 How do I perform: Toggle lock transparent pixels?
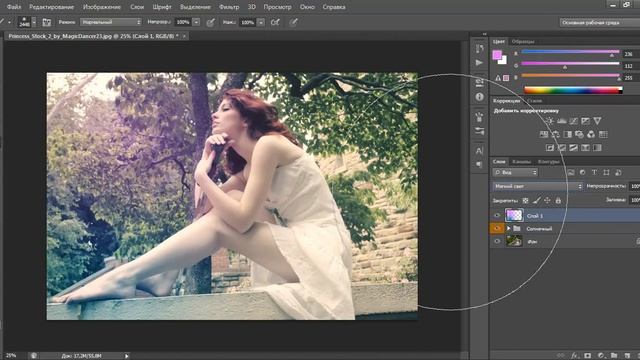(525, 200)
